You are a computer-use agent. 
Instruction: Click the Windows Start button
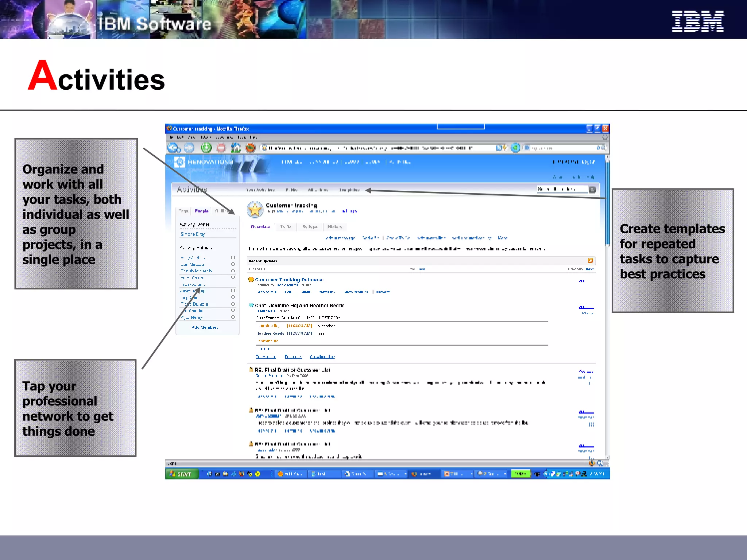(182, 474)
